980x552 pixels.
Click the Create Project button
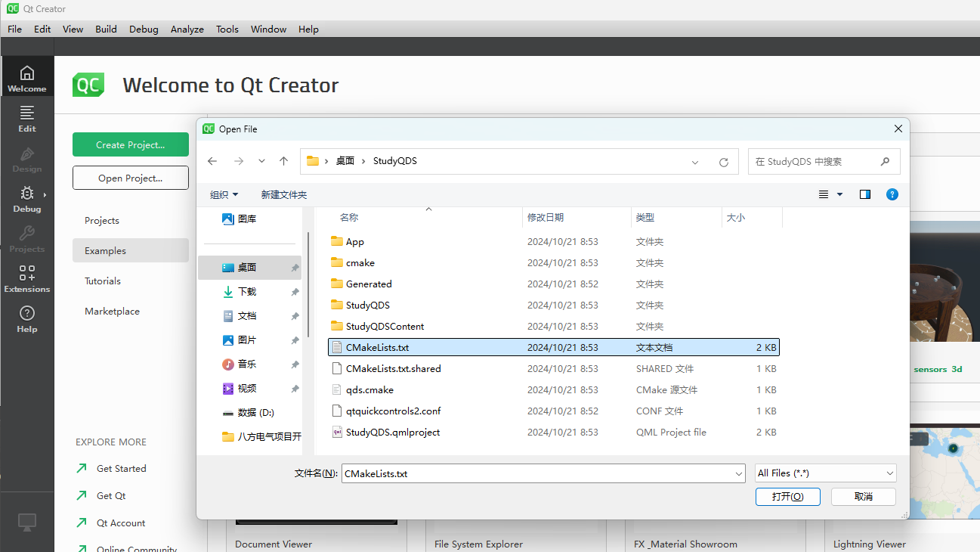click(x=131, y=144)
